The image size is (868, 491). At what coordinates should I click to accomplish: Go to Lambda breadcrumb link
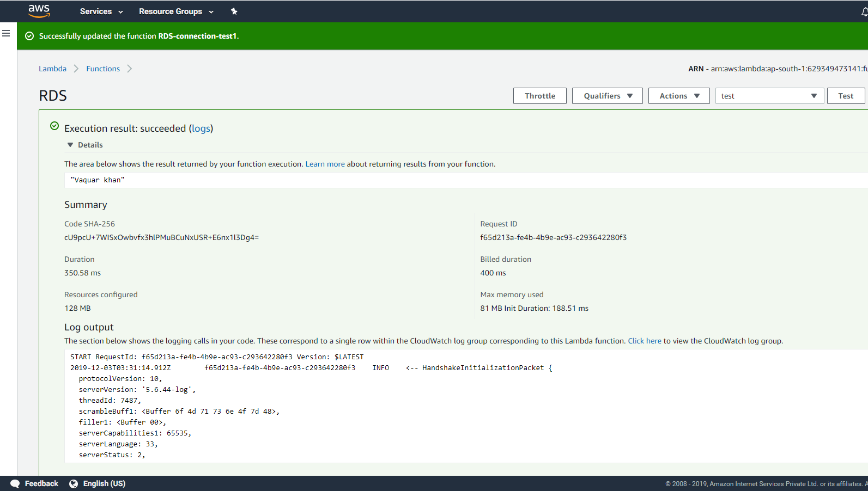point(52,69)
